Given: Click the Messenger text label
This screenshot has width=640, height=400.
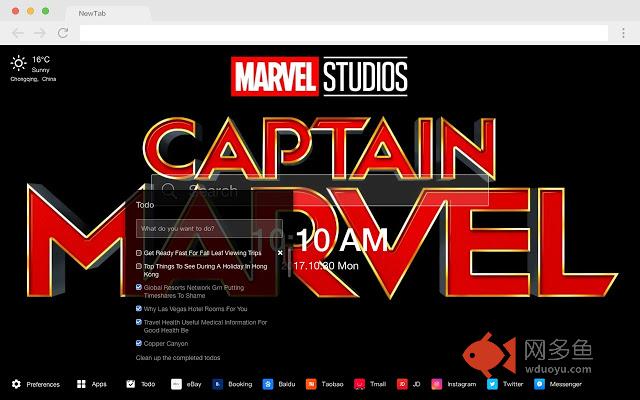Looking at the screenshot, I should [x=565, y=384].
